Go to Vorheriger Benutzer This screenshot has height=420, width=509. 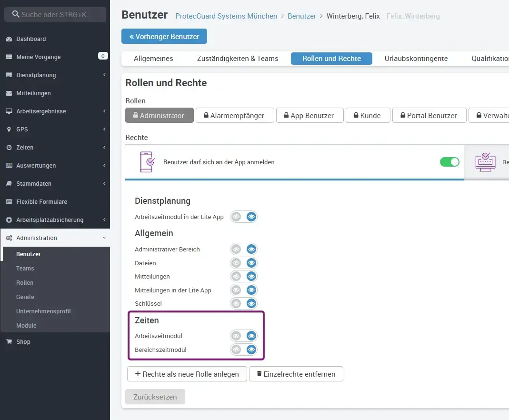[x=164, y=36]
